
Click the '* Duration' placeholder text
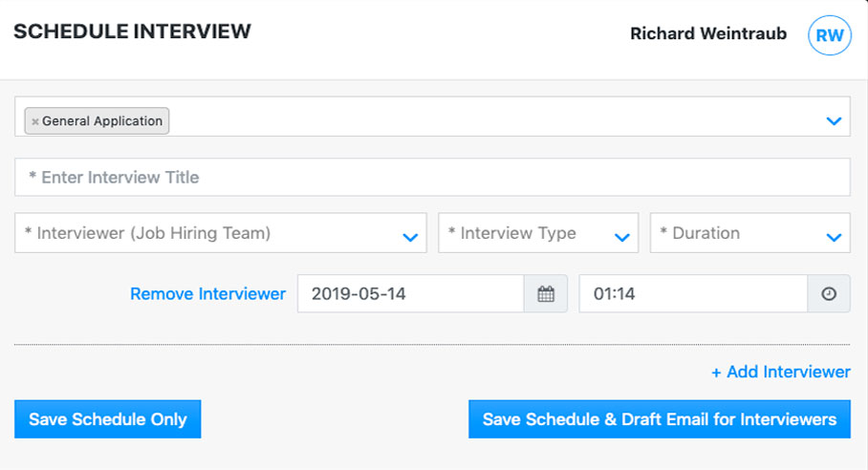(x=705, y=233)
